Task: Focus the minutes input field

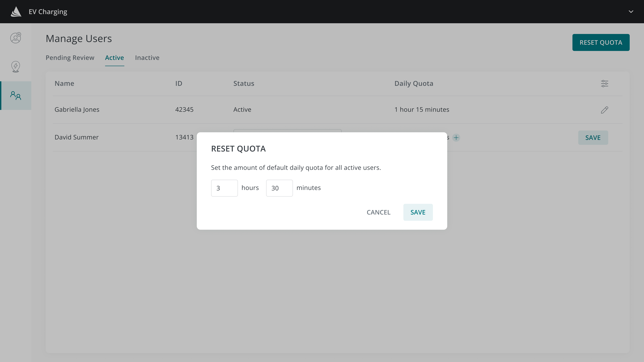Action: pos(279,188)
